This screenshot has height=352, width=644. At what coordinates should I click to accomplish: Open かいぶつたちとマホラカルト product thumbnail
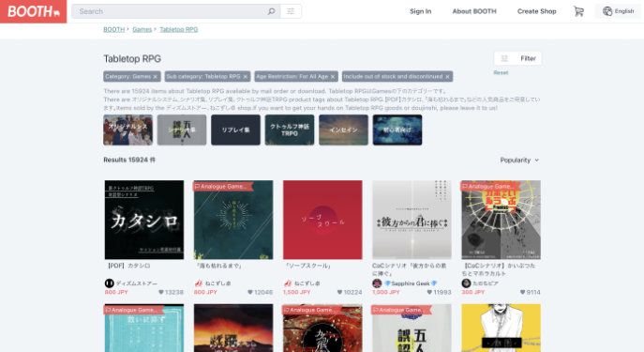point(502,220)
